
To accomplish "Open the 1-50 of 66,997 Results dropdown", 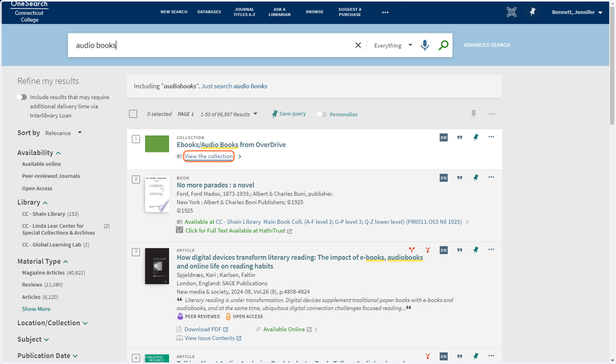I will click(229, 114).
